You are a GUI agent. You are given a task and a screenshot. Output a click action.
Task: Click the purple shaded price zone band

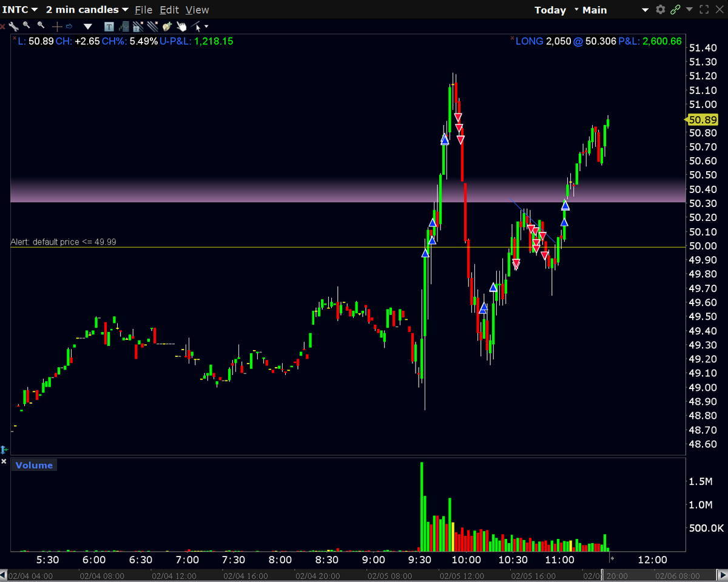click(348, 190)
